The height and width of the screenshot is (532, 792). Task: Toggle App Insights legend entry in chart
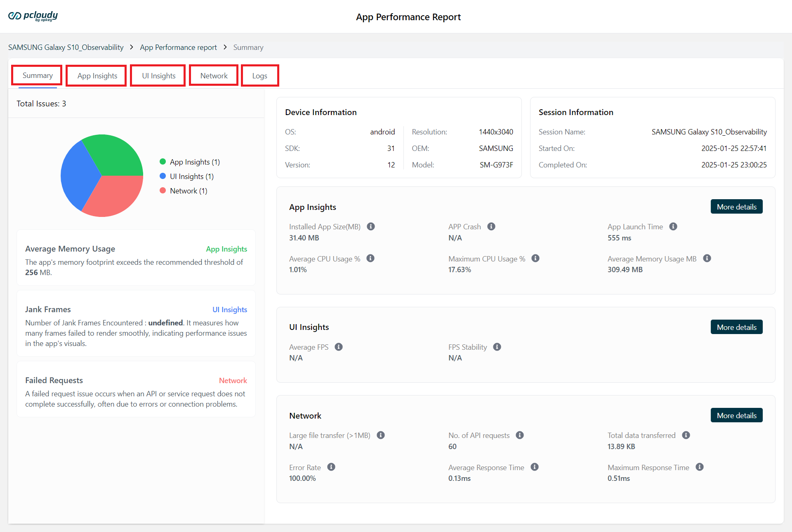pos(190,162)
